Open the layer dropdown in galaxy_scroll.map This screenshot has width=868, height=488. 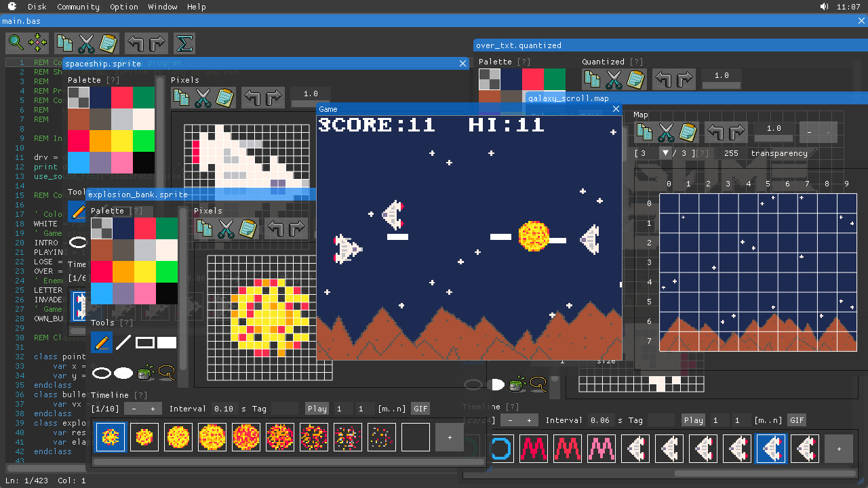click(666, 152)
